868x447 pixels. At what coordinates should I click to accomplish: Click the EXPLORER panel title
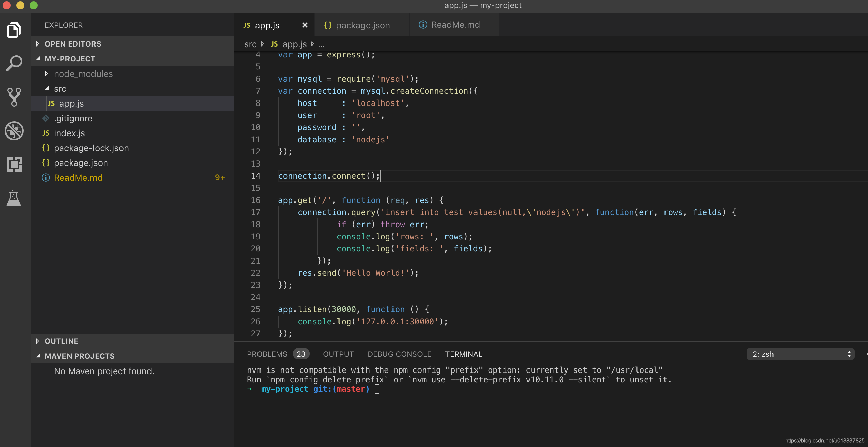(63, 25)
